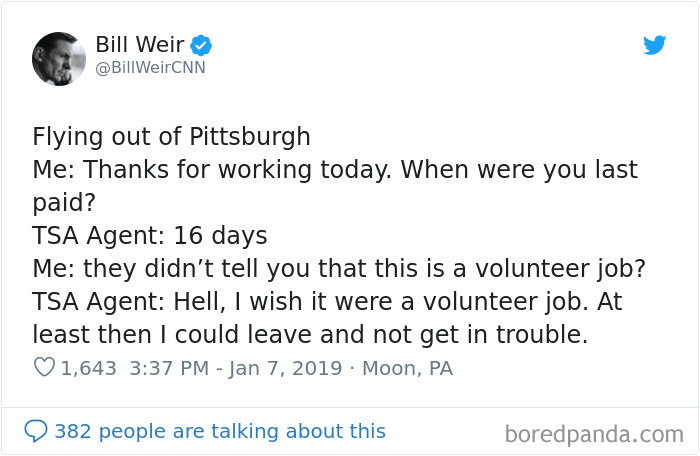Click the boredpanda.com watermark
Screen dimensions: 700x456
point(594,434)
